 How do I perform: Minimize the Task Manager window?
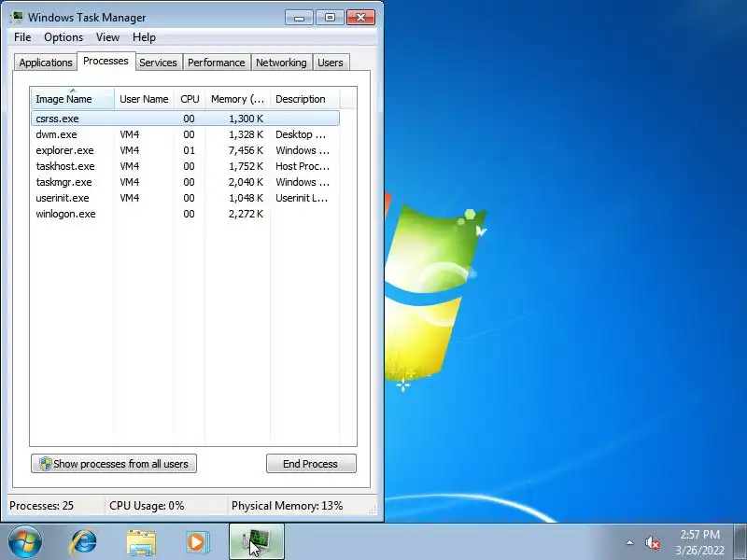tap(299, 18)
